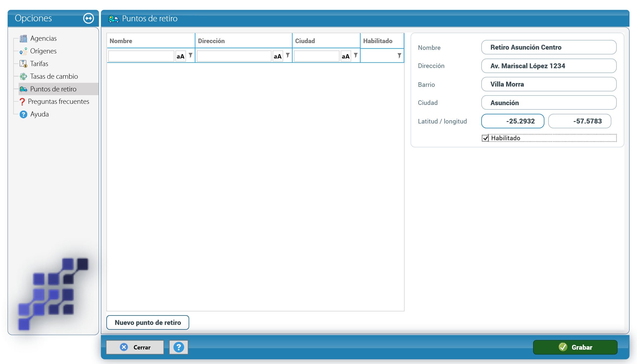
Task: Open Tarifas in the options tree
Action: point(39,64)
